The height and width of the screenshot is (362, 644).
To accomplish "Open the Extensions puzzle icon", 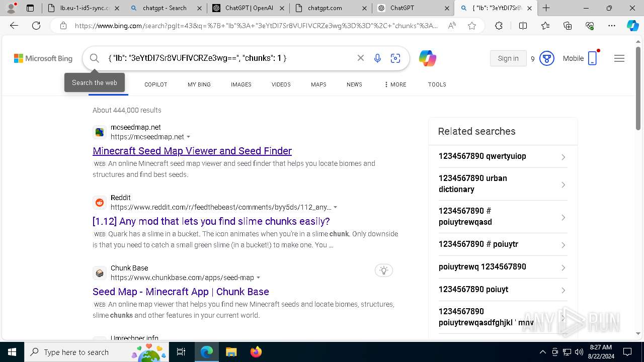I will point(499,26).
